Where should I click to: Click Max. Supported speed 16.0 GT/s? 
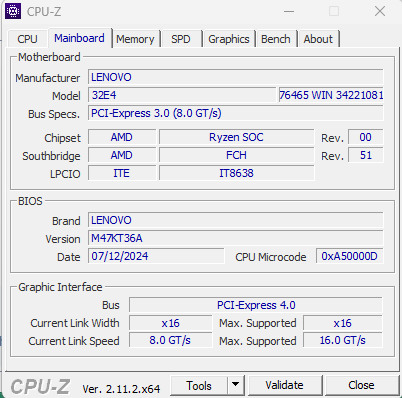(x=343, y=340)
